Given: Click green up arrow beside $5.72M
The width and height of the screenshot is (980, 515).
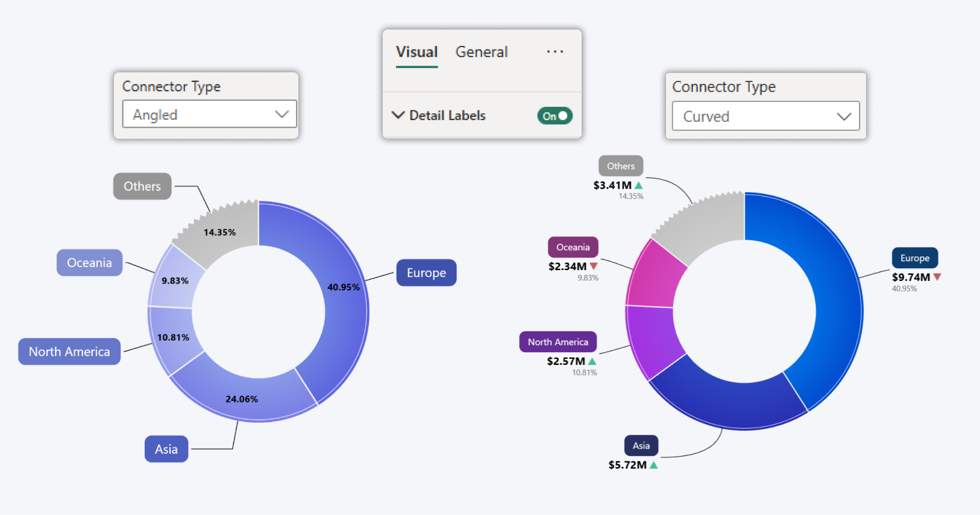Looking at the screenshot, I should 654,465.
